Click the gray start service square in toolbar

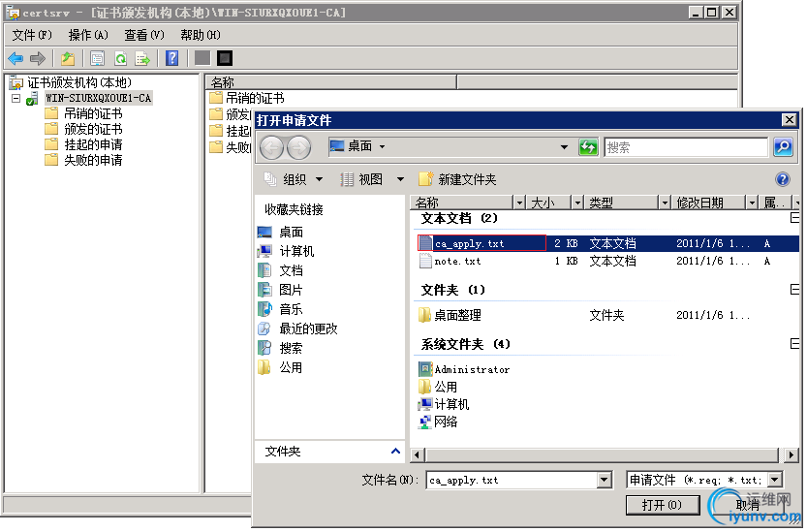pos(202,58)
